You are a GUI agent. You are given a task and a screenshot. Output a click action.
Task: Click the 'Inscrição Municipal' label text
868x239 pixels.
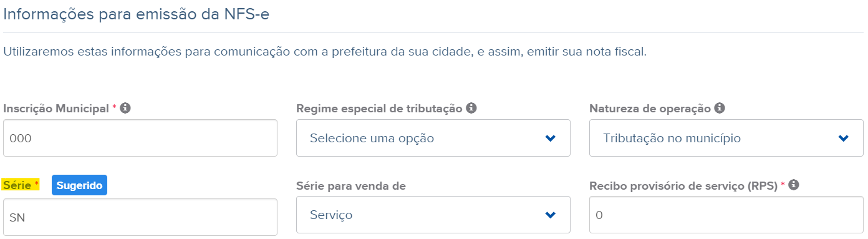tap(57, 109)
